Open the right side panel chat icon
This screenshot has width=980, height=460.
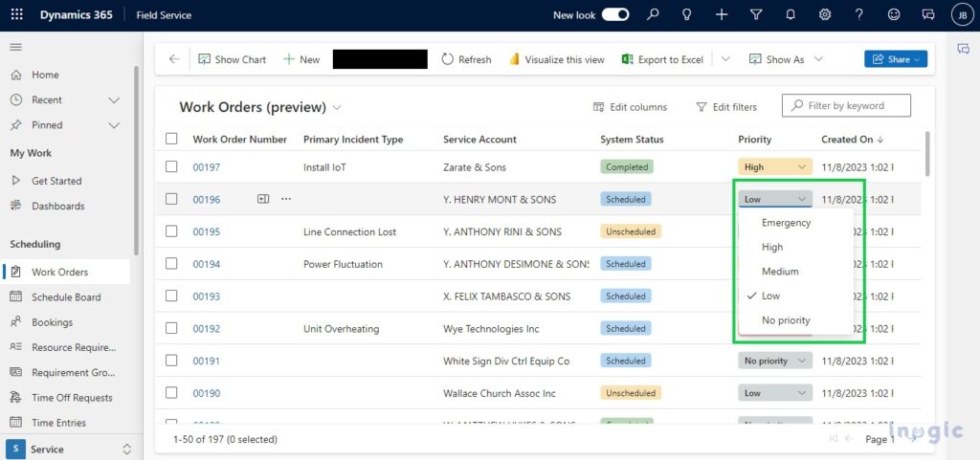click(x=963, y=50)
